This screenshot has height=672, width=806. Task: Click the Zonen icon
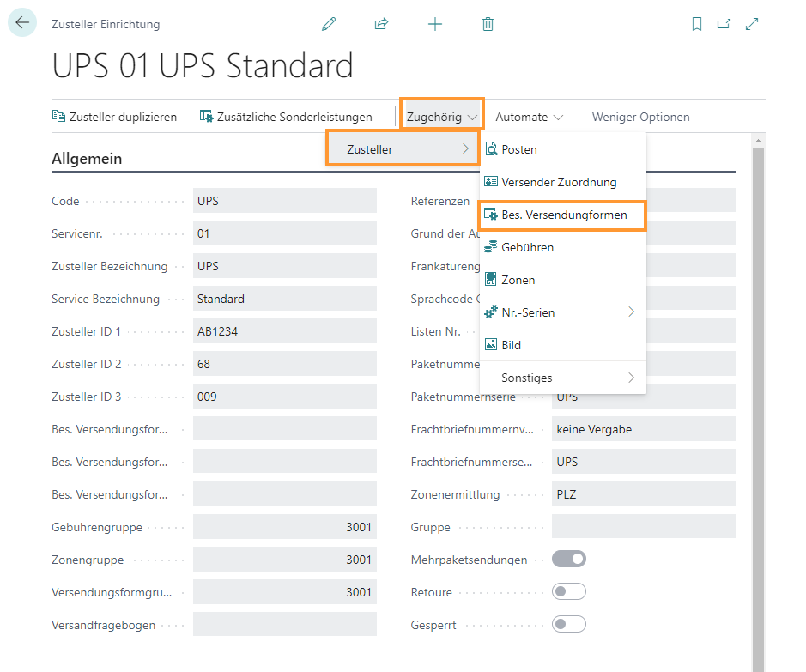pyautogui.click(x=491, y=280)
